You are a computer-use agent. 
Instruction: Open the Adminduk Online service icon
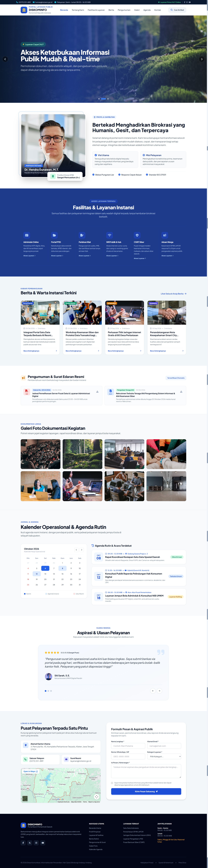[27, 235]
